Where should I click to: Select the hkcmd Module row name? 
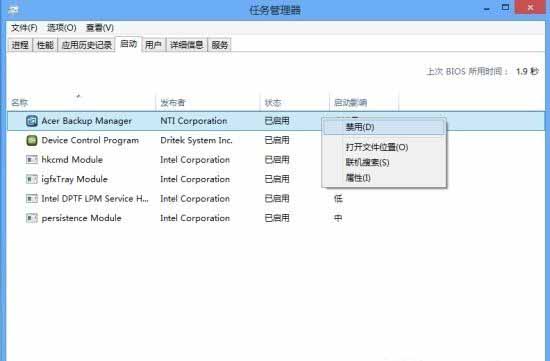click(x=72, y=160)
